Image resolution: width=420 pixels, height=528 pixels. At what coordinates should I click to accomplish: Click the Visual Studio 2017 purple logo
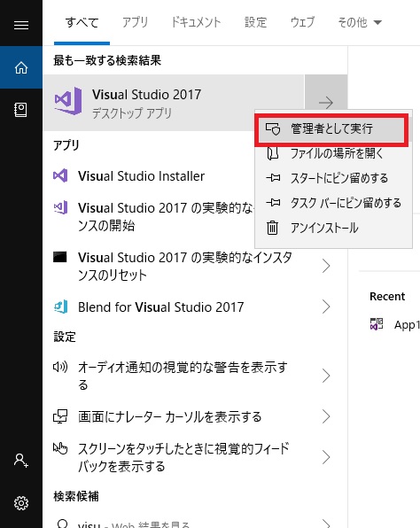tap(68, 101)
